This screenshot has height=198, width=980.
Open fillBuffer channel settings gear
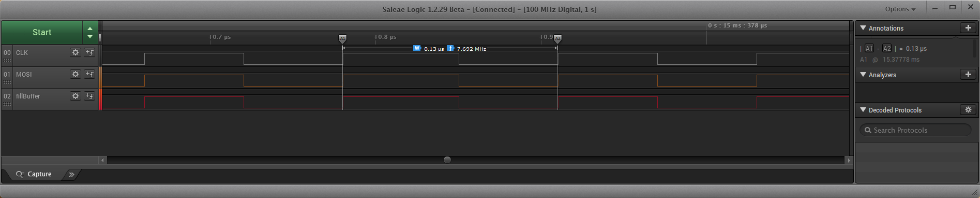76,96
